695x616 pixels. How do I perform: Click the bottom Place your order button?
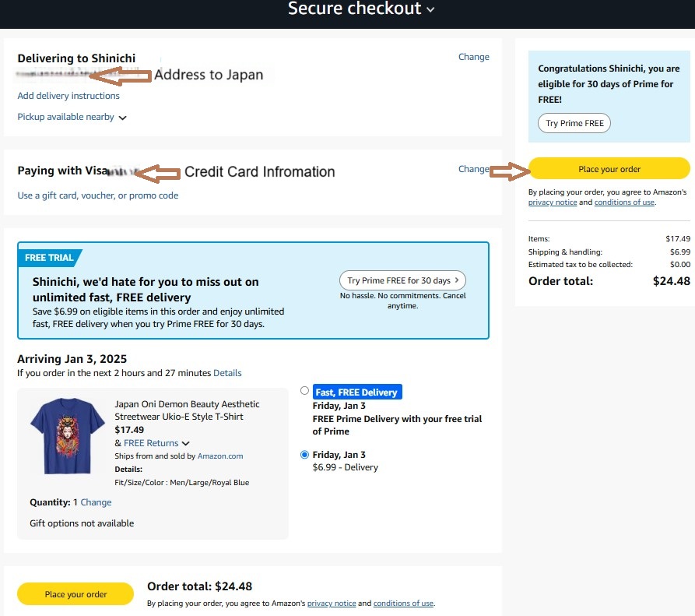(x=75, y=594)
